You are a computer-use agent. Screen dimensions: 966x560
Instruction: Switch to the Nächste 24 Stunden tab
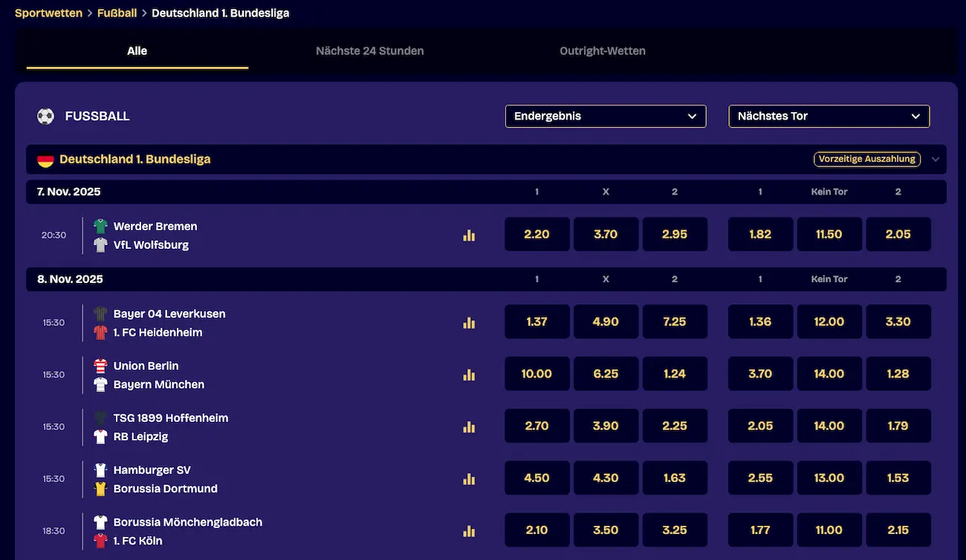369,51
